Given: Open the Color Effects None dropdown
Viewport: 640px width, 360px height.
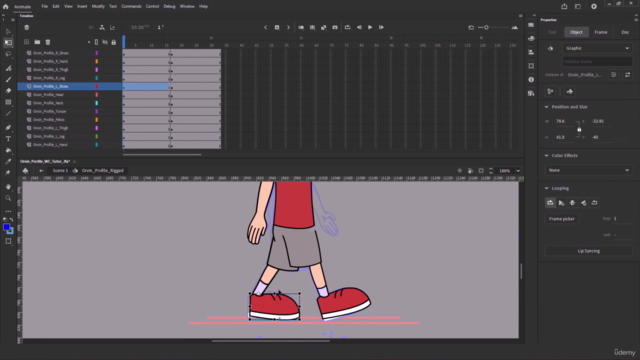Looking at the screenshot, I should click(589, 170).
